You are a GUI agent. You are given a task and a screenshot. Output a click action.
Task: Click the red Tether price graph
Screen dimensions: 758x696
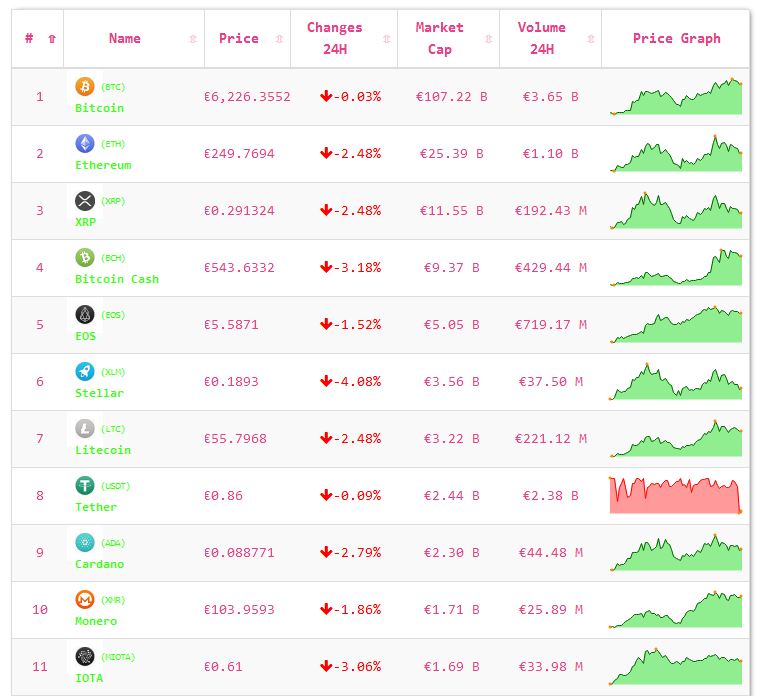point(675,496)
